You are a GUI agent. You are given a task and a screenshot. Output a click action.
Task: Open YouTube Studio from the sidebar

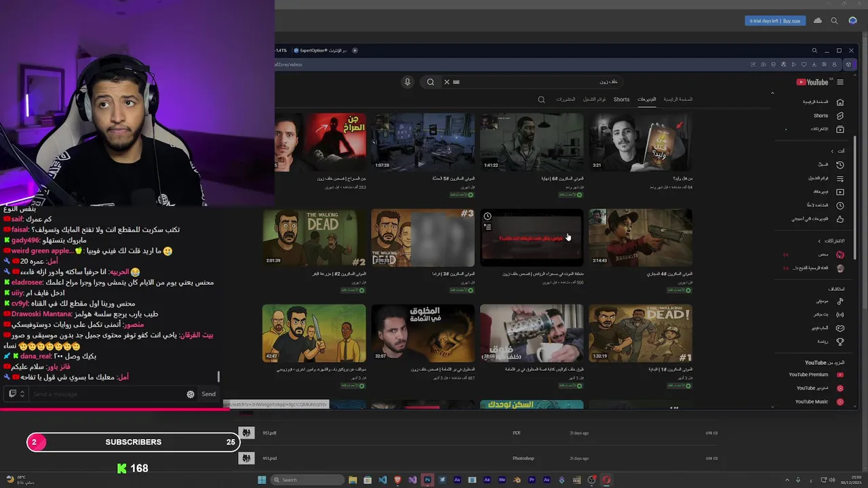coord(820,388)
